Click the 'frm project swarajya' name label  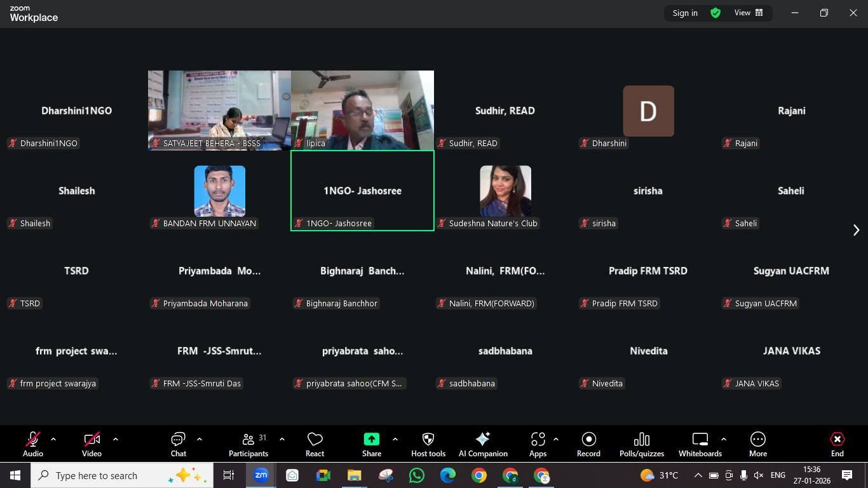pos(58,383)
